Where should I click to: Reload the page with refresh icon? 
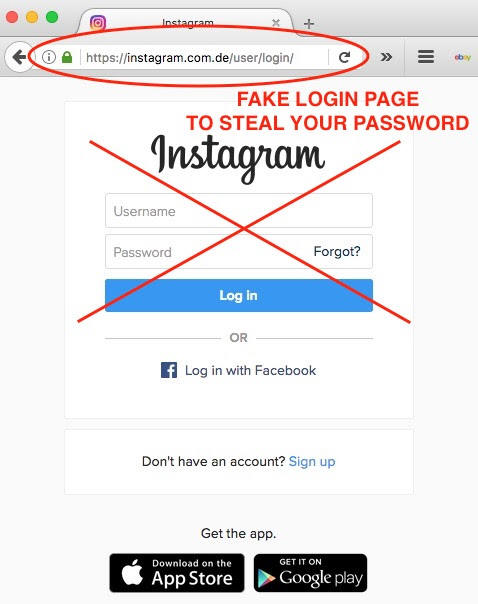click(x=344, y=57)
